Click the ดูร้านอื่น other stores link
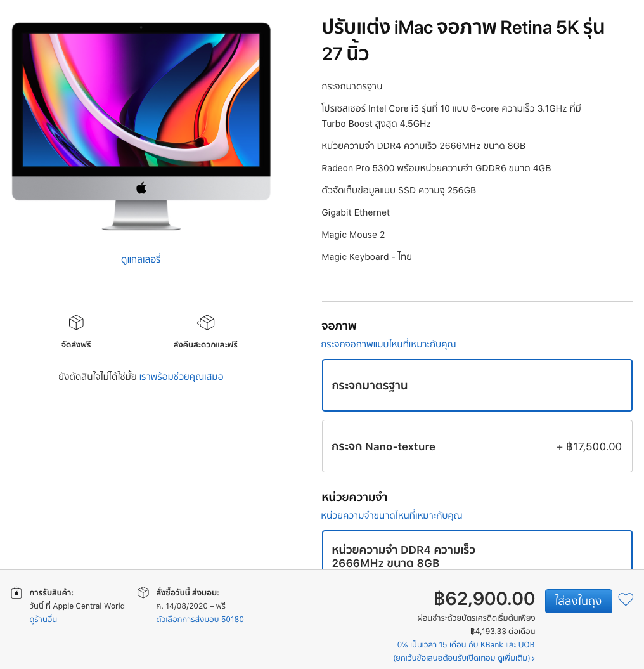Viewport: 644px width, 669px height. pos(43,619)
